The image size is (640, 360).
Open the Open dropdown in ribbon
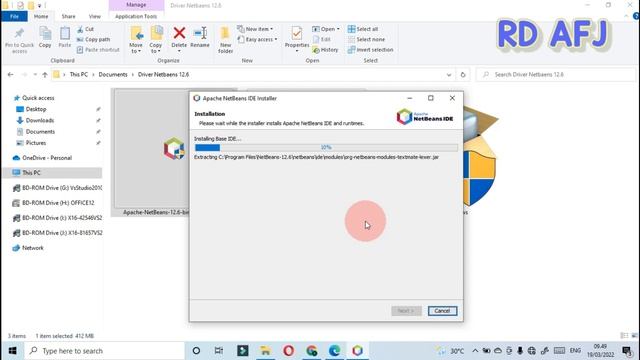click(x=326, y=29)
